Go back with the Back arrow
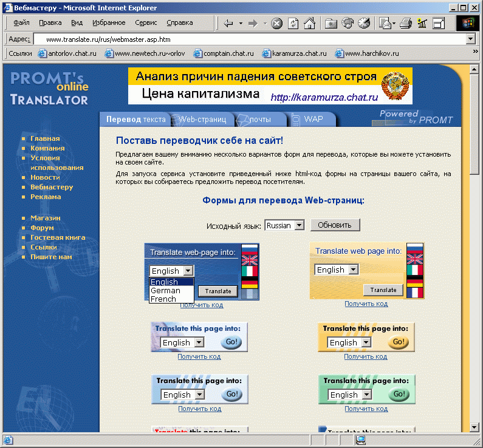This screenshot has height=448, width=483. click(x=228, y=24)
